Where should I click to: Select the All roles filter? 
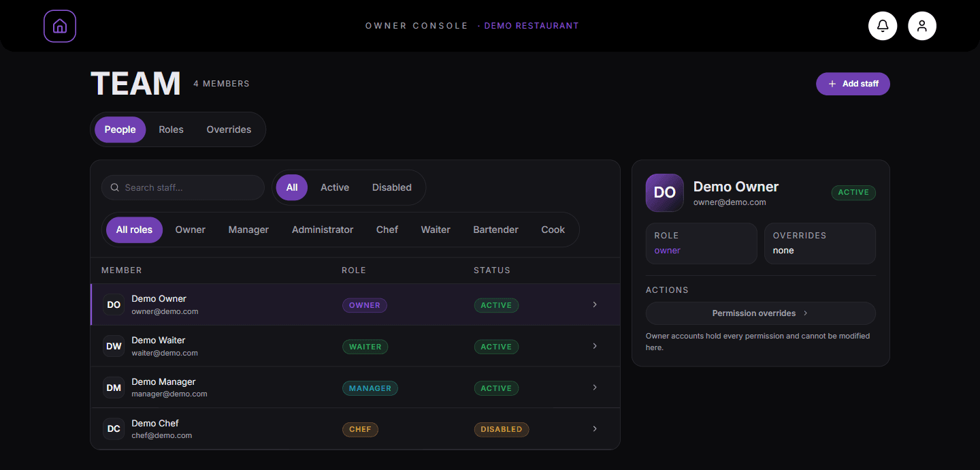134,230
